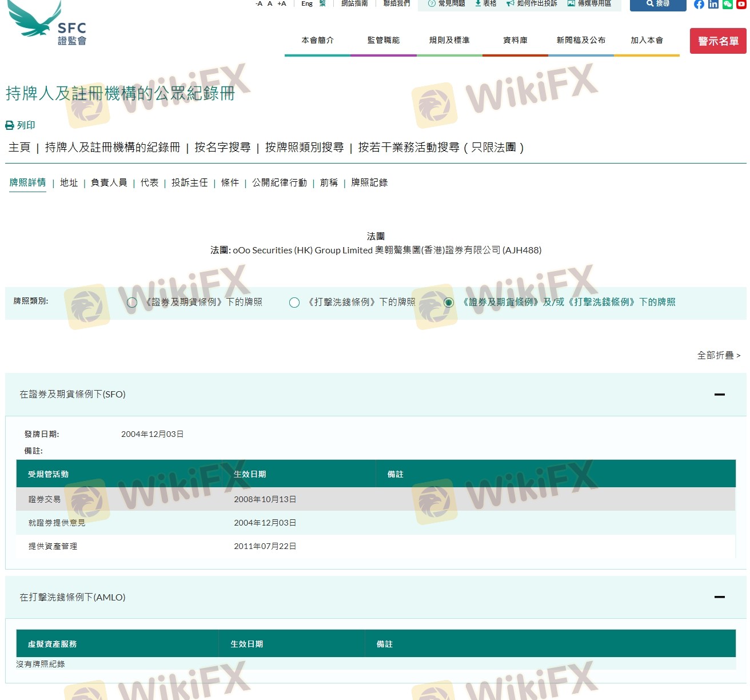Select the combined 證券及期貨條例及/或打擊洗錢條例 radio
This screenshot has height=700, width=750.
[x=449, y=303]
